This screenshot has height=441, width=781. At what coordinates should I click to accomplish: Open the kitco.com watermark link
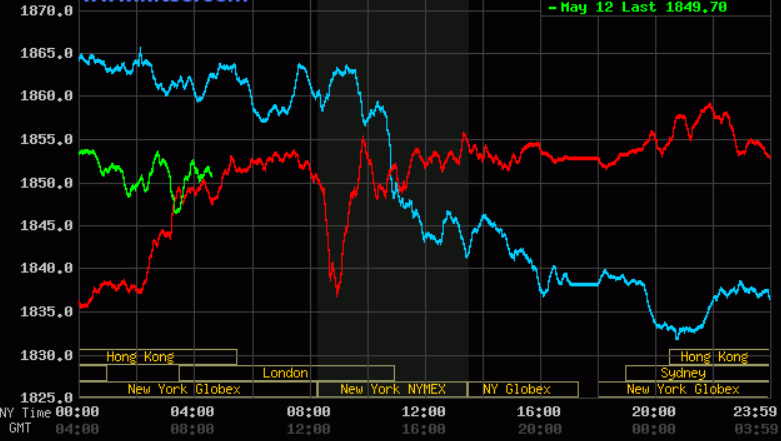click(x=165, y=3)
